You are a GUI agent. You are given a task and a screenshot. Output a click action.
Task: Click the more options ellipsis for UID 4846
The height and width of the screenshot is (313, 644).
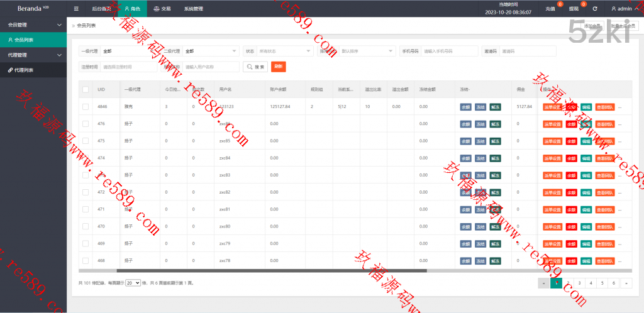(620, 107)
